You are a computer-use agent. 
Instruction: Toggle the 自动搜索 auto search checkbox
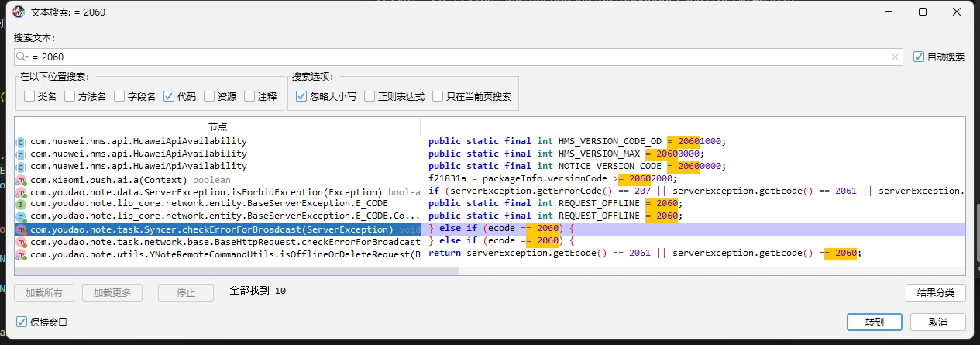(919, 57)
